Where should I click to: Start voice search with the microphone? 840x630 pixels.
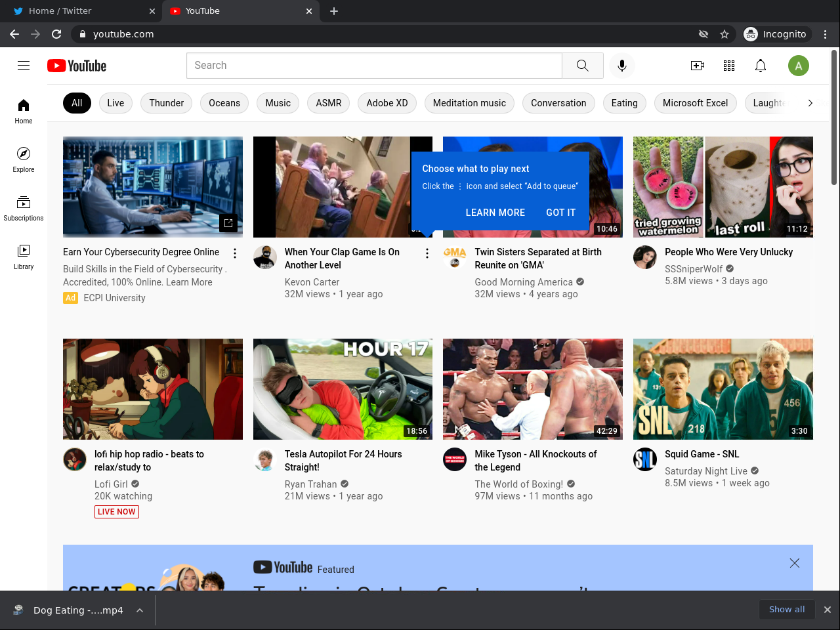click(622, 66)
